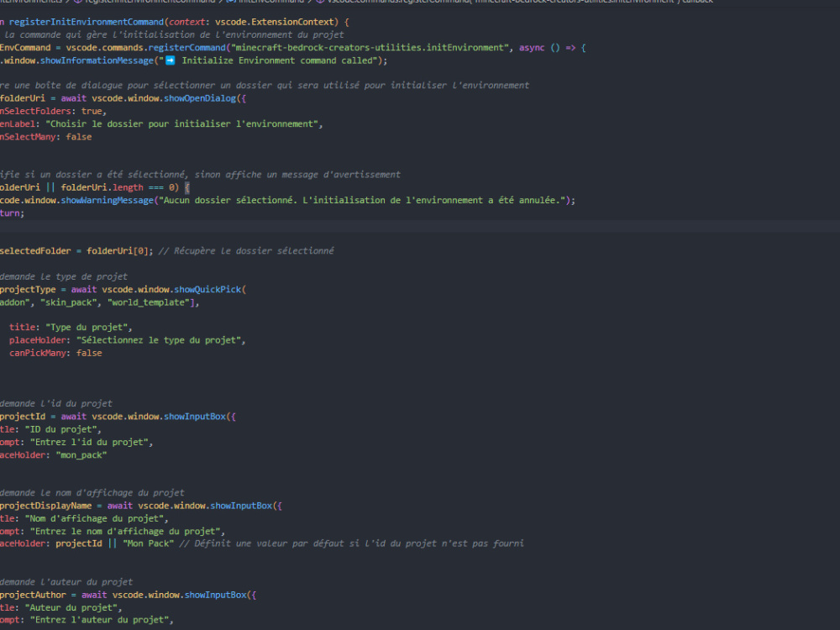This screenshot has height=630, width=840.
Task: Click the true value after nSelectFolders
Action: (92, 112)
